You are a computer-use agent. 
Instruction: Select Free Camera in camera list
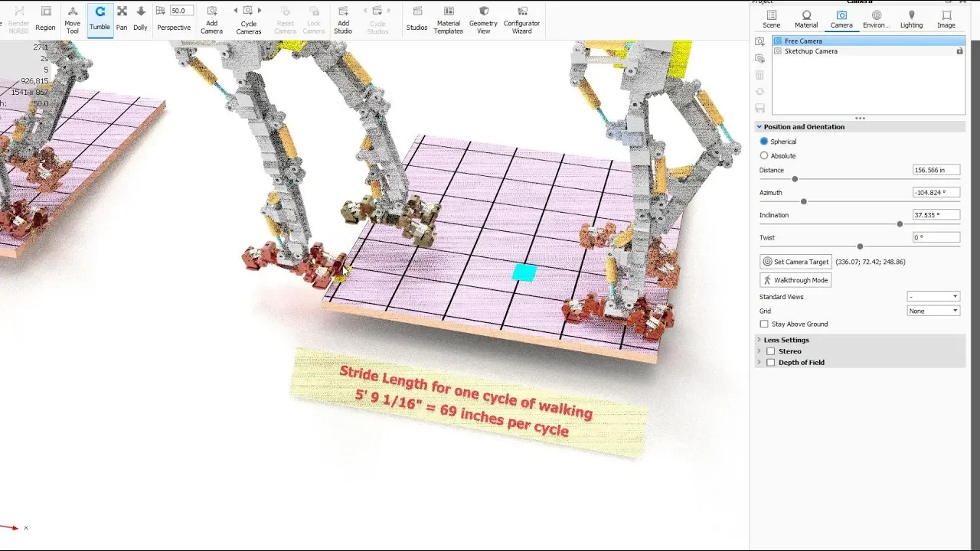[867, 41]
